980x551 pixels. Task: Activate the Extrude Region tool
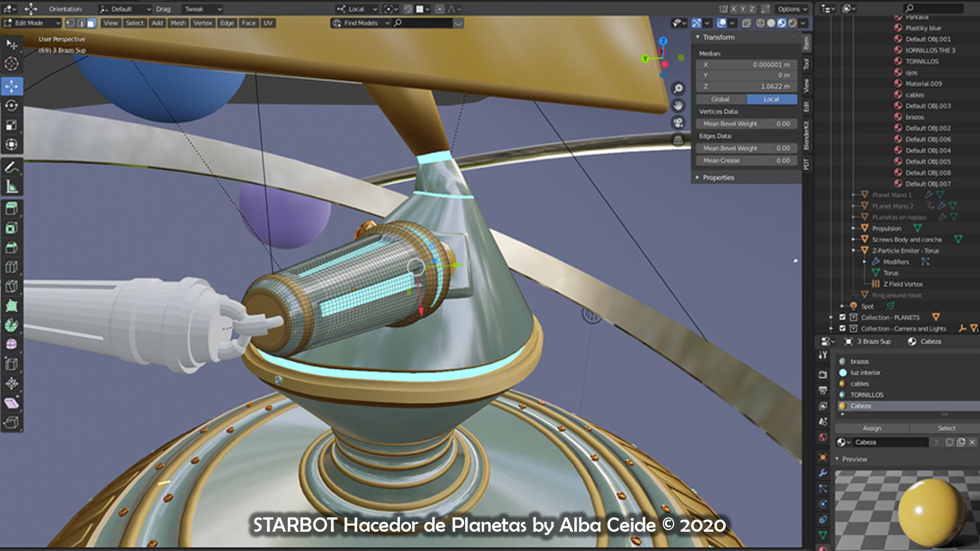11,208
